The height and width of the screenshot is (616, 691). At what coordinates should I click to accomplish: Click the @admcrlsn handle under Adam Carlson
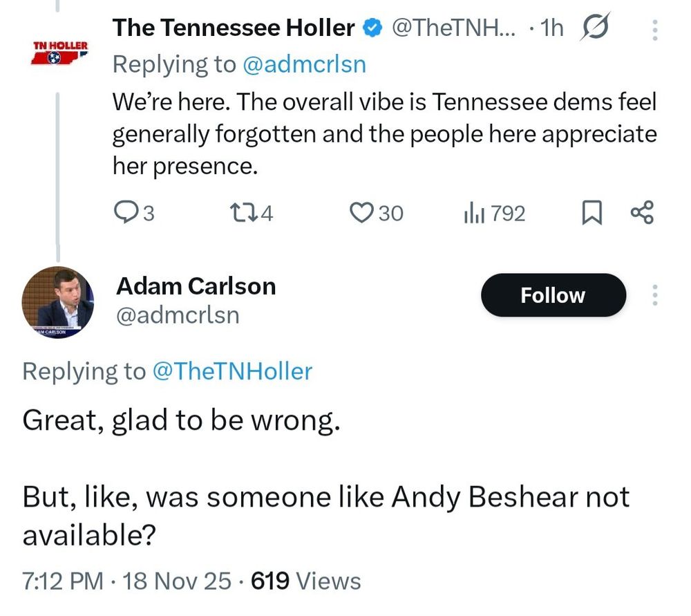pyautogui.click(x=178, y=315)
